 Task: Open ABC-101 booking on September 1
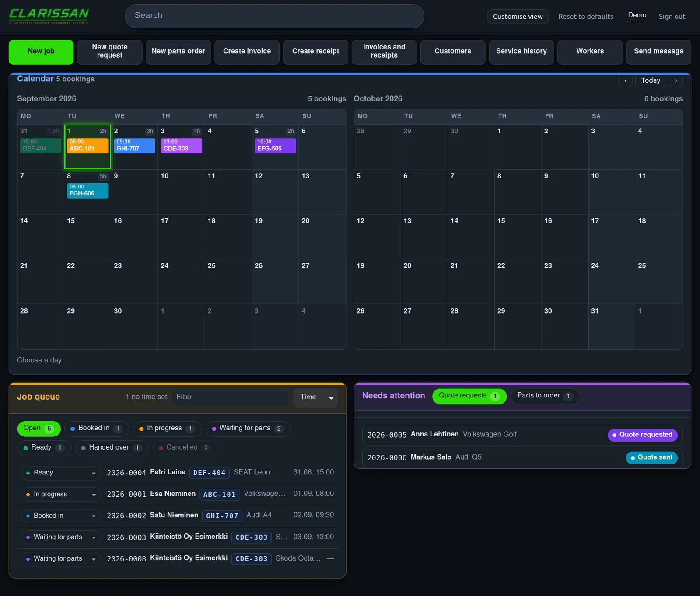coord(87,146)
